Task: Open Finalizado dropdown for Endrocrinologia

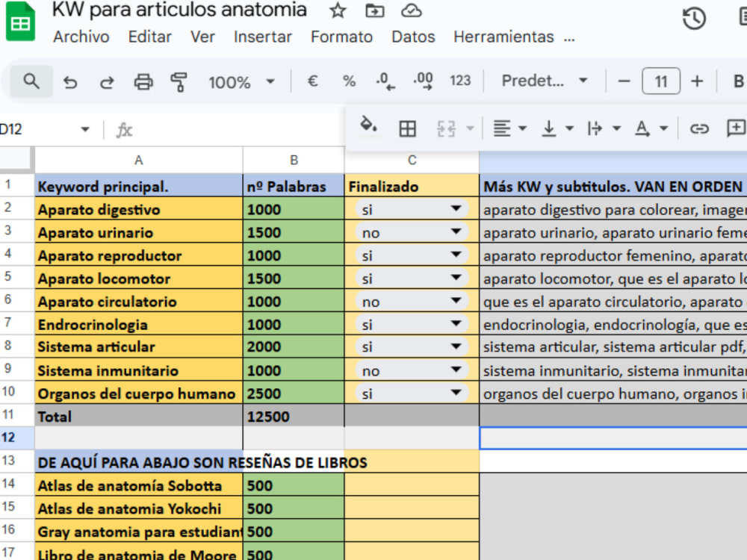Action: (x=456, y=324)
